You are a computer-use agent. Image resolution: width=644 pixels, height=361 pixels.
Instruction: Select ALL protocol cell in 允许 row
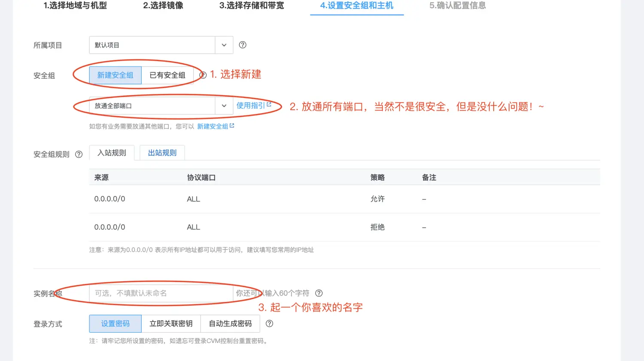coord(194,199)
